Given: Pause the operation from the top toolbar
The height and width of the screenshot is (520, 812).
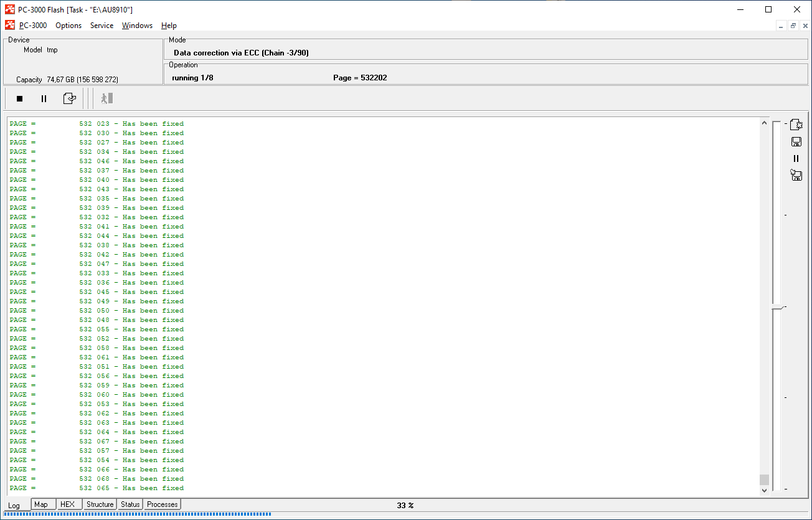Looking at the screenshot, I should (44, 98).
